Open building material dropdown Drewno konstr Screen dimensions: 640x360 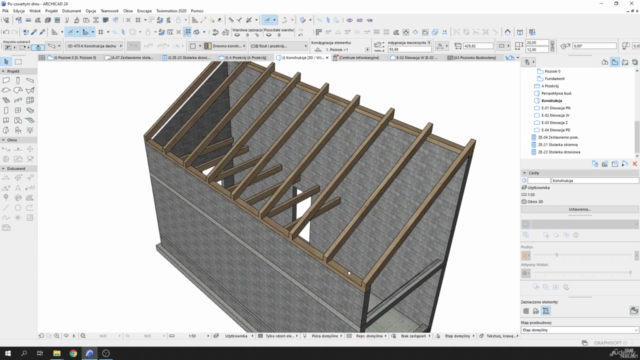tap(225, 46)
